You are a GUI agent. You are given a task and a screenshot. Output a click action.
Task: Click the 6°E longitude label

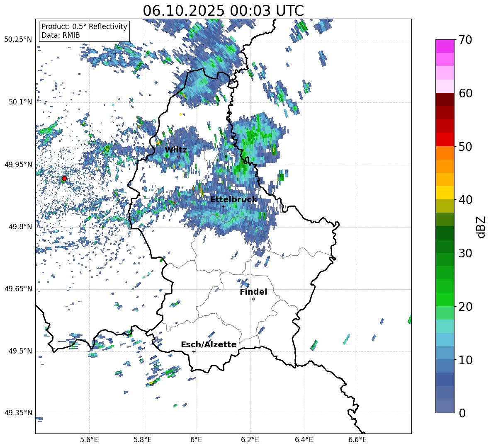[x=196, y=440]
